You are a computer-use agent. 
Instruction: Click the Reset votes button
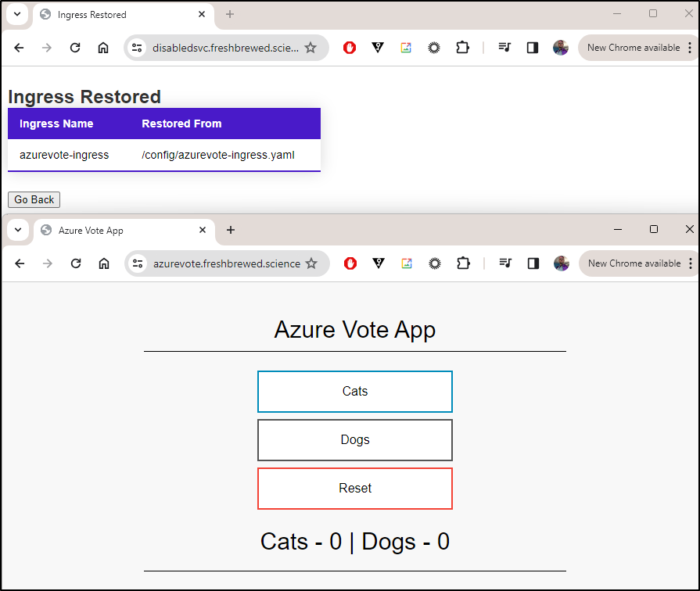(355, 489)
